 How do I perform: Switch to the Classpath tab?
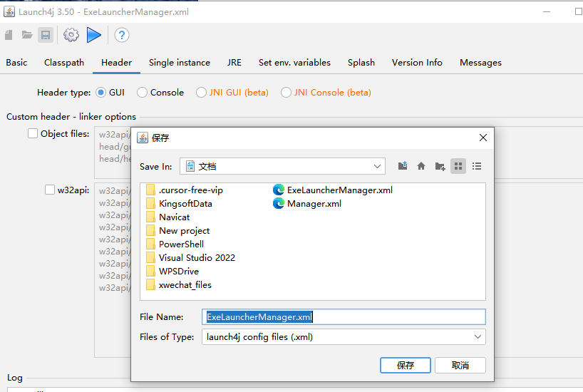[64, 63]
